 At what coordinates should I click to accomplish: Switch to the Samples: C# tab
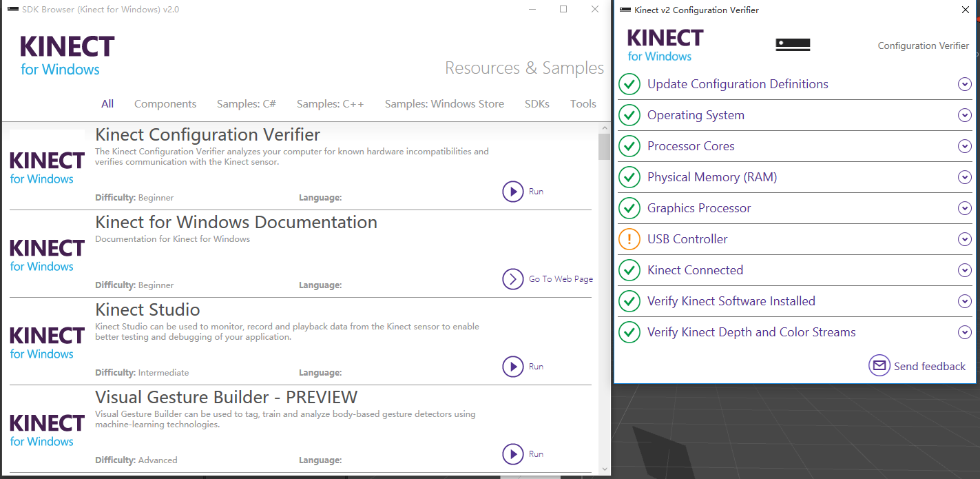pyautogui.click(x=246, y=104)
